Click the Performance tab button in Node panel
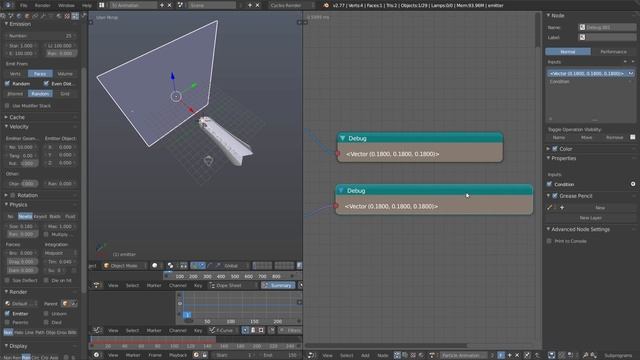Screen dimensions: 640x360 coord(613,52)
